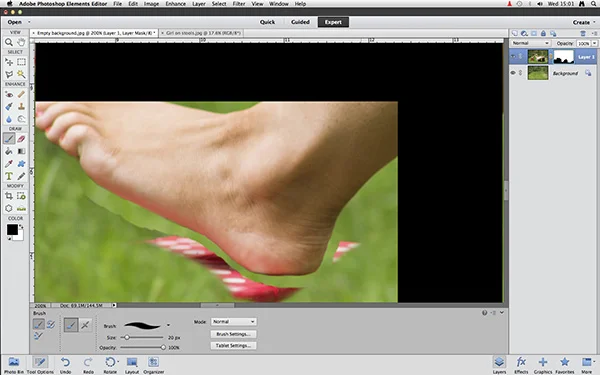Open document info status arrow
Screen dimensions: 600x375
click(x=114, y=305)
